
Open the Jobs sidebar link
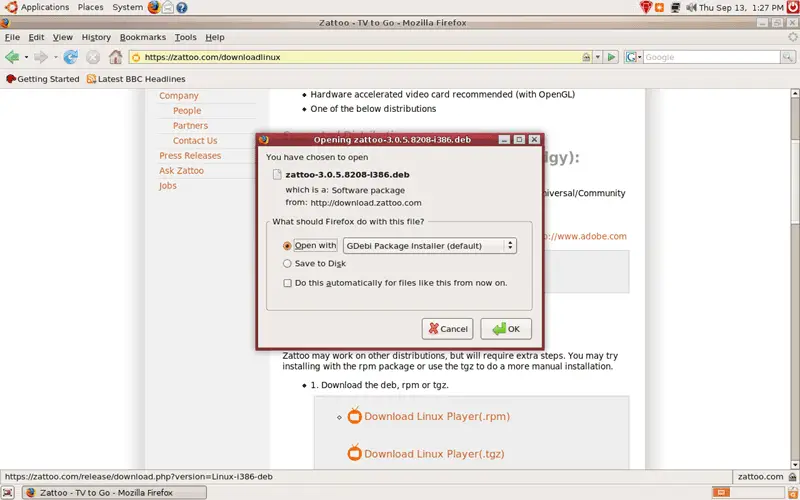click(x=167, y=186)
